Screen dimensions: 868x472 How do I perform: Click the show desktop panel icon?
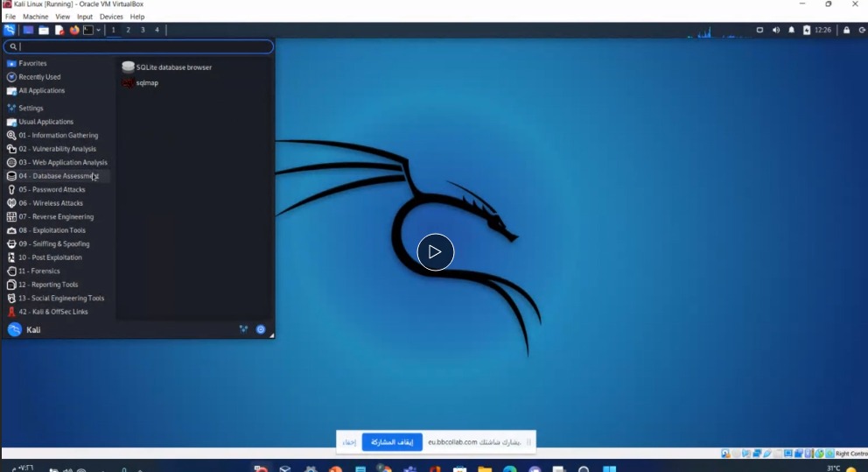click(x=28, y=30)
